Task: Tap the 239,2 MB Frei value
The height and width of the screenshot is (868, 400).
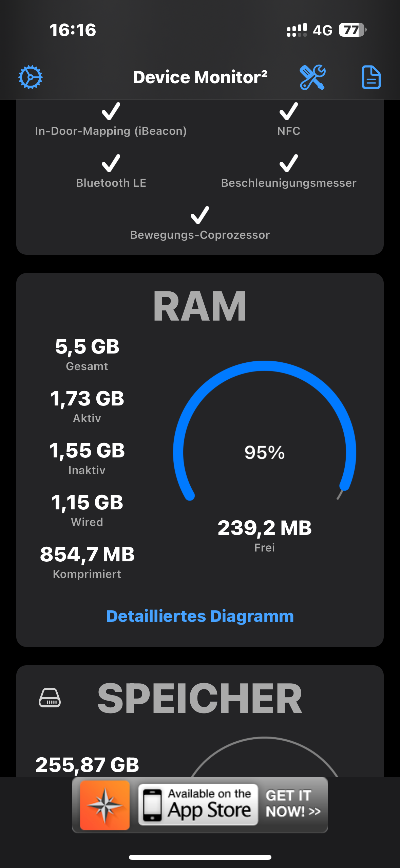Action: (x=265, y=528)
